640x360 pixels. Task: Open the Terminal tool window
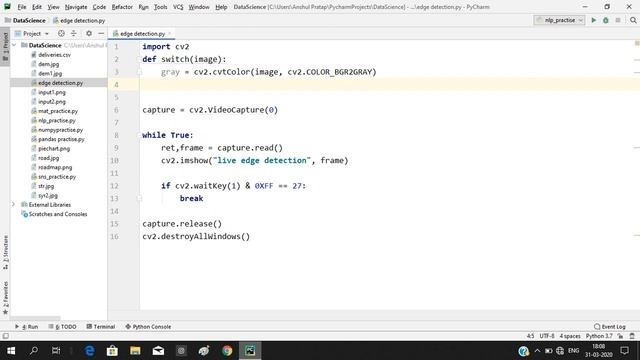[x=101, y=327]
